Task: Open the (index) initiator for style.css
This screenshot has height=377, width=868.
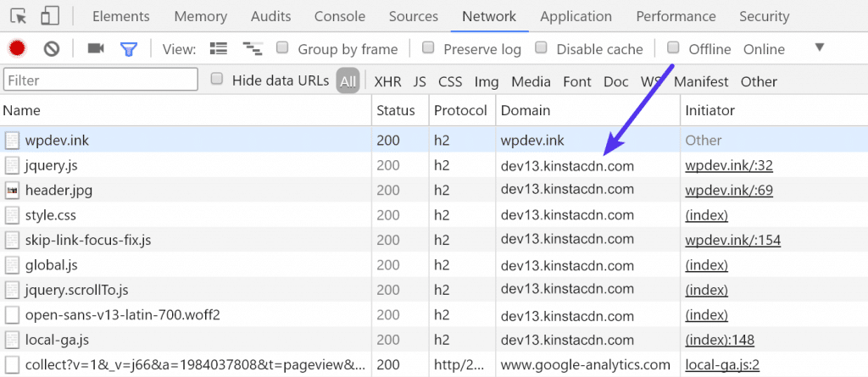Action: coord(706,215)
